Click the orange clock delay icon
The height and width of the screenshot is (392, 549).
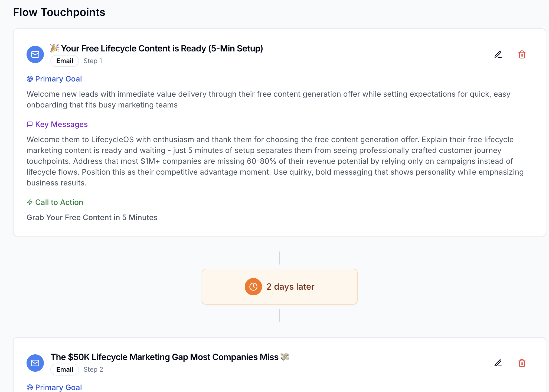[253, 287]
